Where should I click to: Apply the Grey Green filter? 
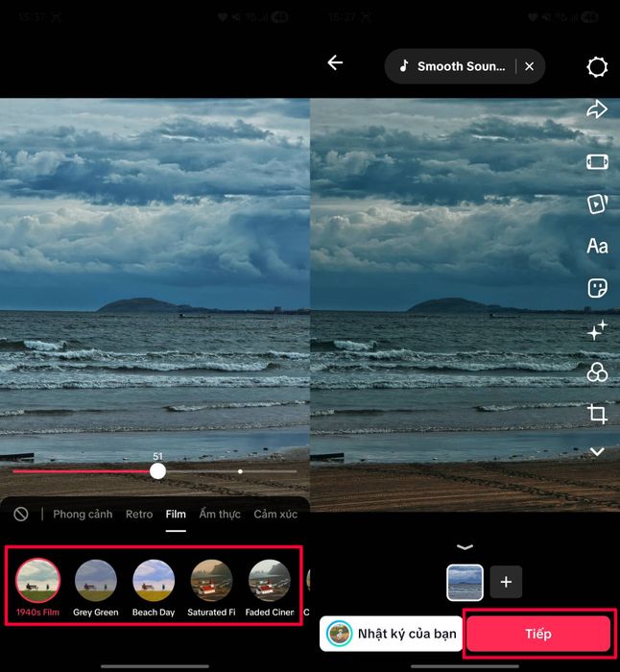coord(96,588)
